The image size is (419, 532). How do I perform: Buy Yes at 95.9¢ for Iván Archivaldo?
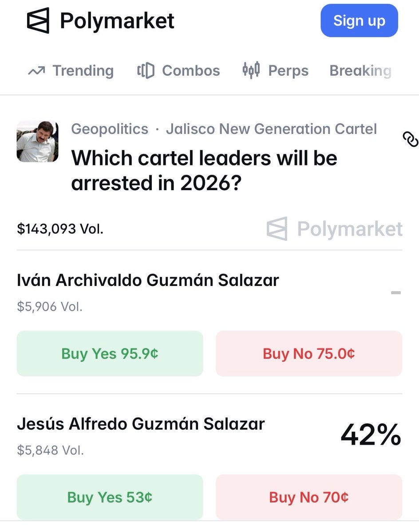coord(110,353)
